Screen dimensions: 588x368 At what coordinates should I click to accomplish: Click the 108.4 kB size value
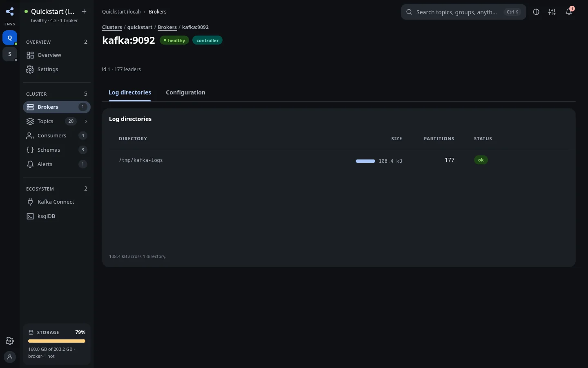390,161
